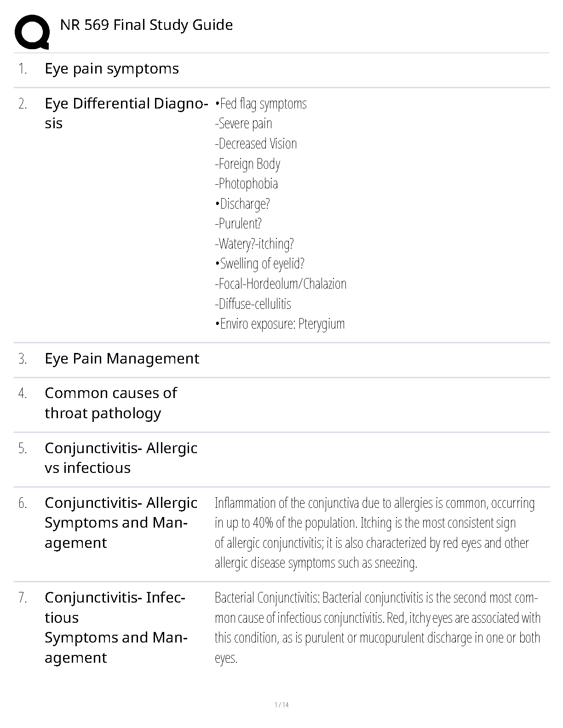Click the Decreased Vision line

pyautogui.click(x=256, y=144)
